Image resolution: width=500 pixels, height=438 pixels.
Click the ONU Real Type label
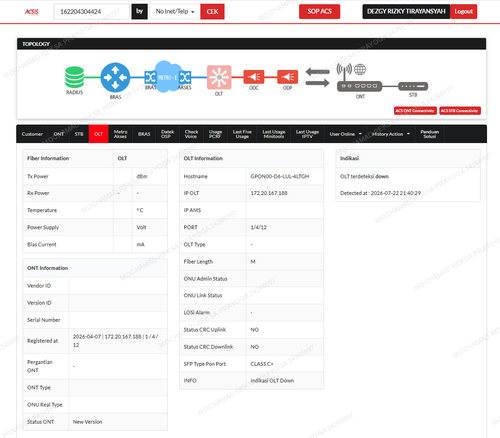(x=45, y=405)
